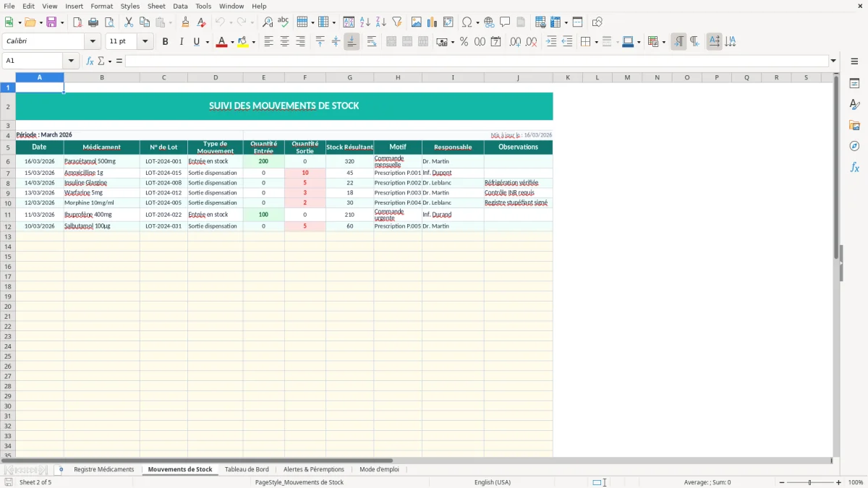
Task: Click the Sort Ascending icon
Action: coord(365,22)
